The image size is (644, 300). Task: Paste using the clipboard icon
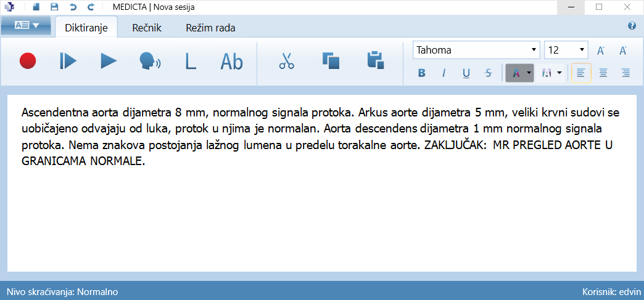(x=376, y=60)
